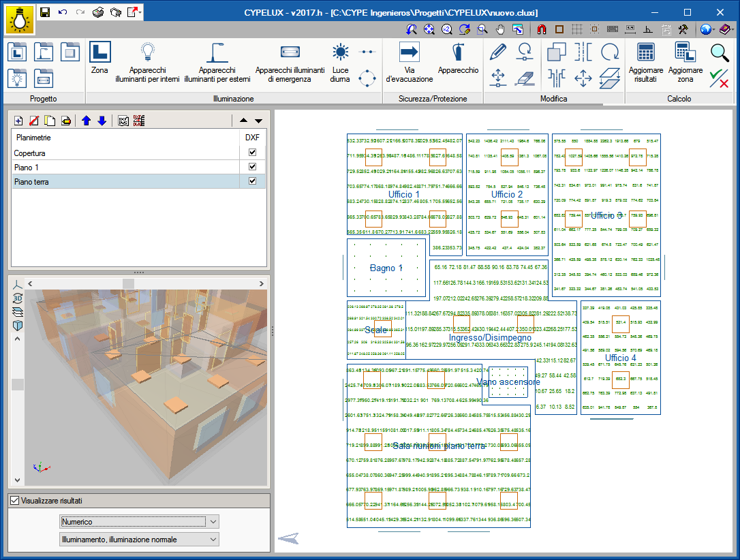
Task: Click the zoom x2 magnifier icon
Action: pyautogui.click(x=446, y=30)
